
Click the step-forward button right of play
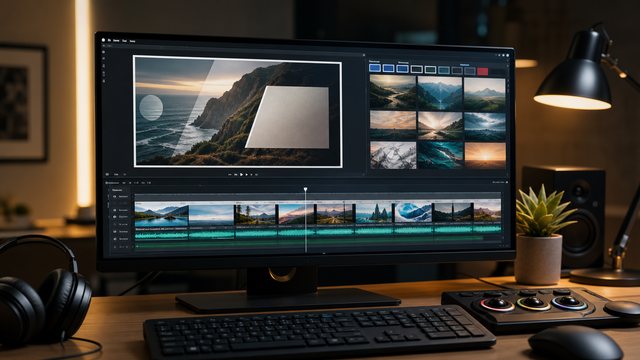click(247, 174)
